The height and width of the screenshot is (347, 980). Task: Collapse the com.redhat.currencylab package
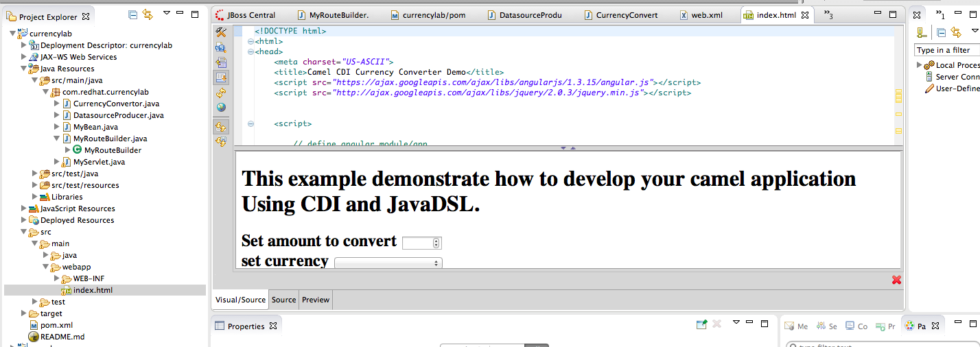(x=46, y=92)
